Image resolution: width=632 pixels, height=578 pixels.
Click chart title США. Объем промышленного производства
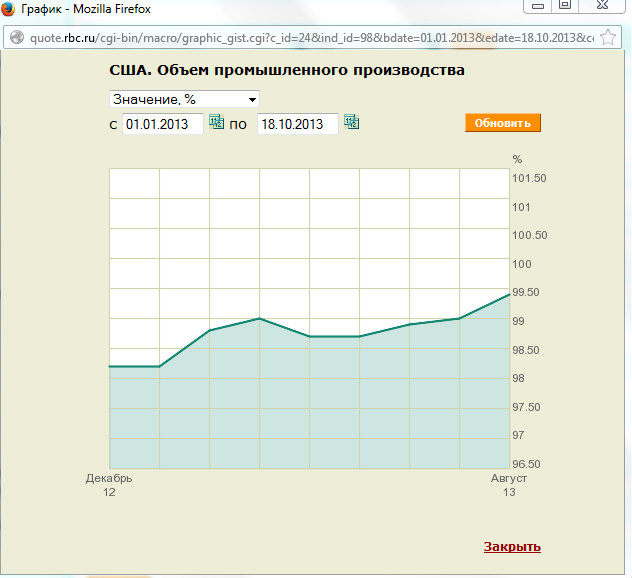pyautogui.click(x=287, y=70)
